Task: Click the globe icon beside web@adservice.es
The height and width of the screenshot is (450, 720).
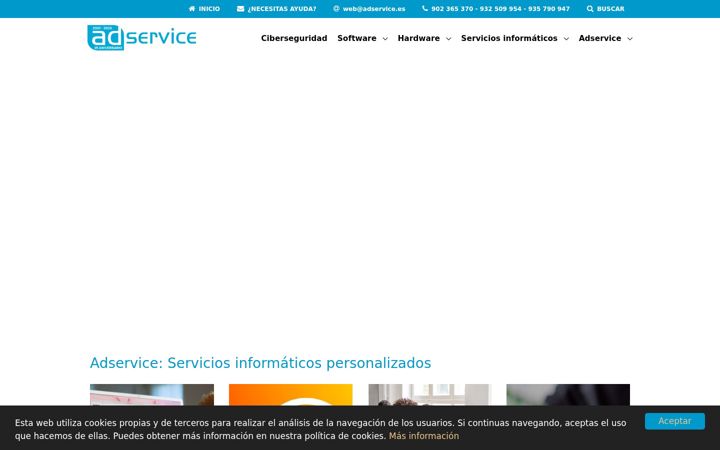Action: tap(336, 9)
